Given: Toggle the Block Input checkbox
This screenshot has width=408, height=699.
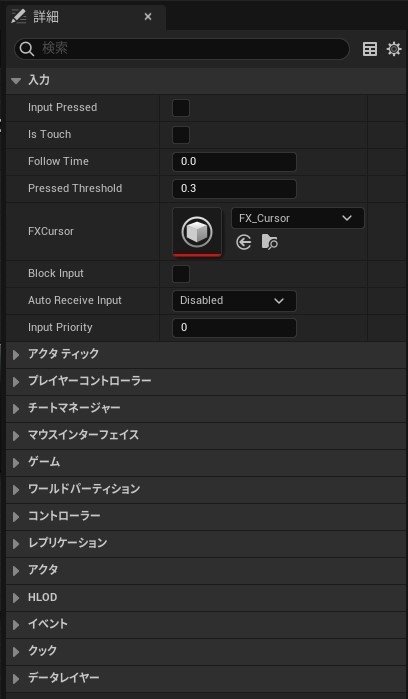Looking at the screenshot, I should coord(181,274).
